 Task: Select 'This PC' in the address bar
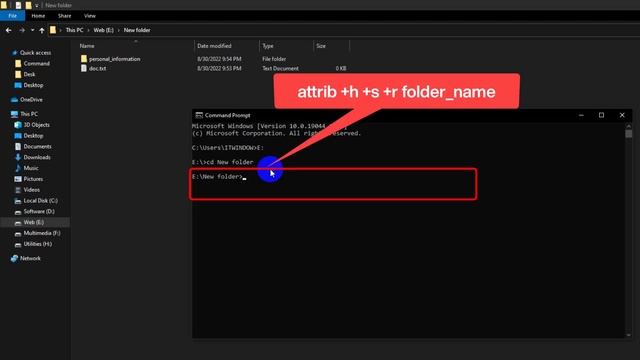click(x=74, y=30)
